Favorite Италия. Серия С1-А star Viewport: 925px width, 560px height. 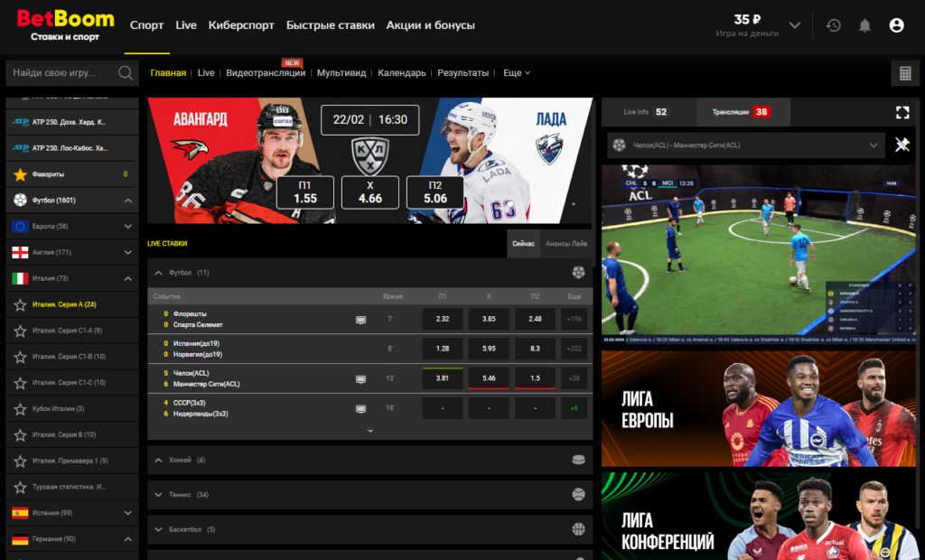[20, 331]
